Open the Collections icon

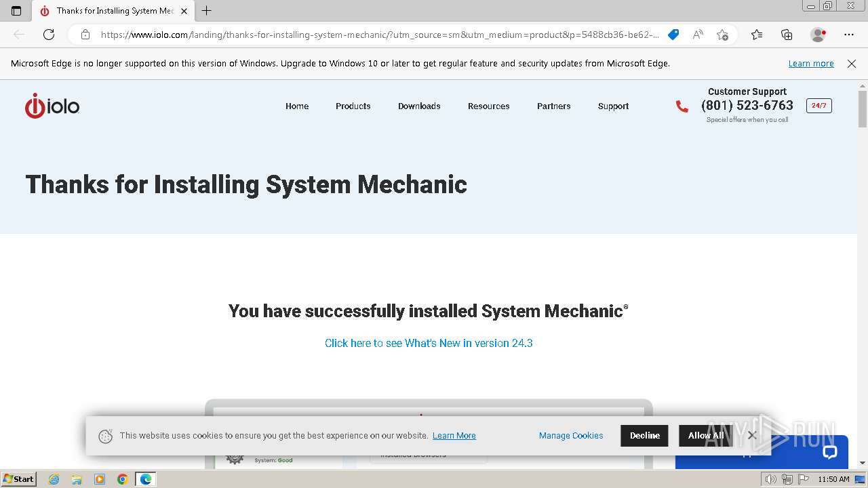787,35
